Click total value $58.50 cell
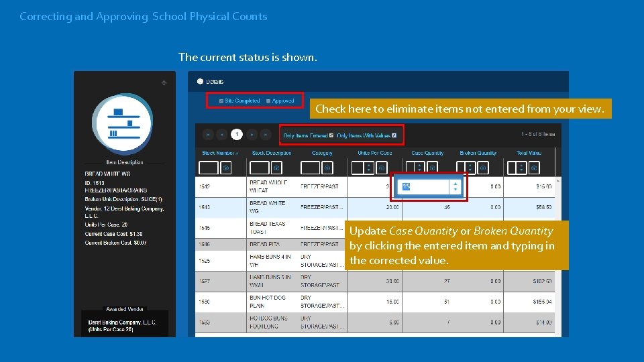Image resolution: width=644 pixels, height=362 pixels. point(544,207)
